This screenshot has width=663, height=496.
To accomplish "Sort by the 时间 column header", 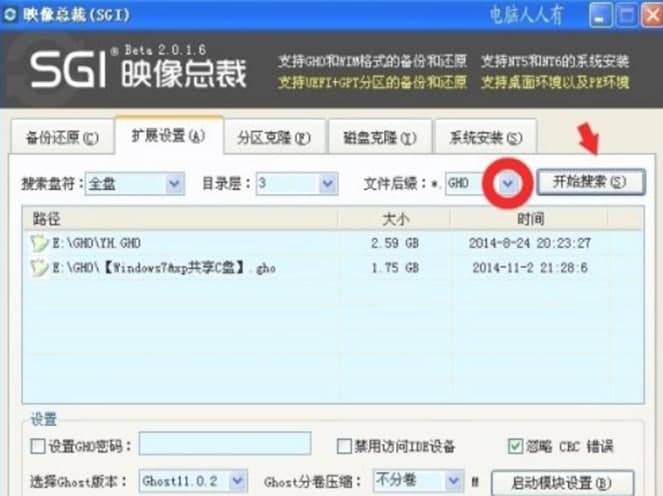I will [x=529, y=219].
